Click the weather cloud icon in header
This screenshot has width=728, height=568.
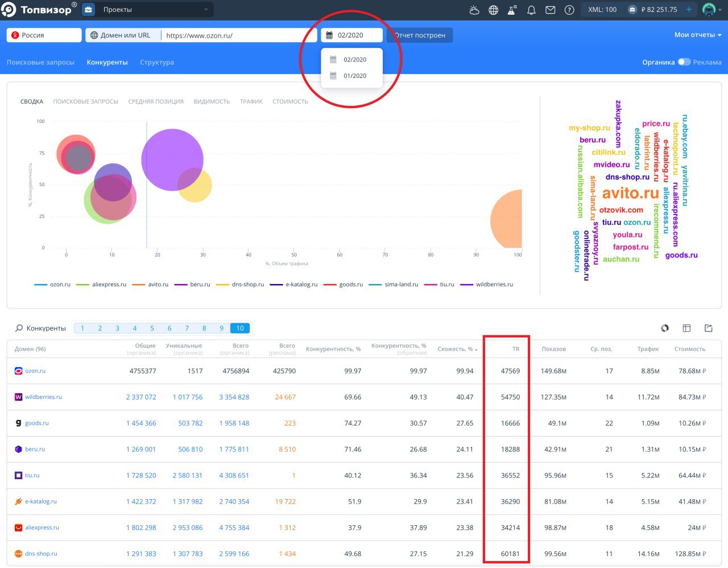click(474, 10)
